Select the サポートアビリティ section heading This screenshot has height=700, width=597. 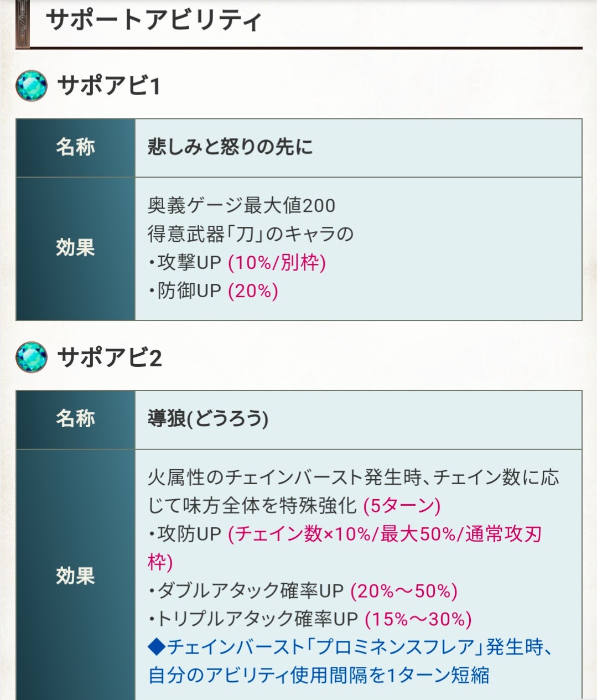point(153,21)
